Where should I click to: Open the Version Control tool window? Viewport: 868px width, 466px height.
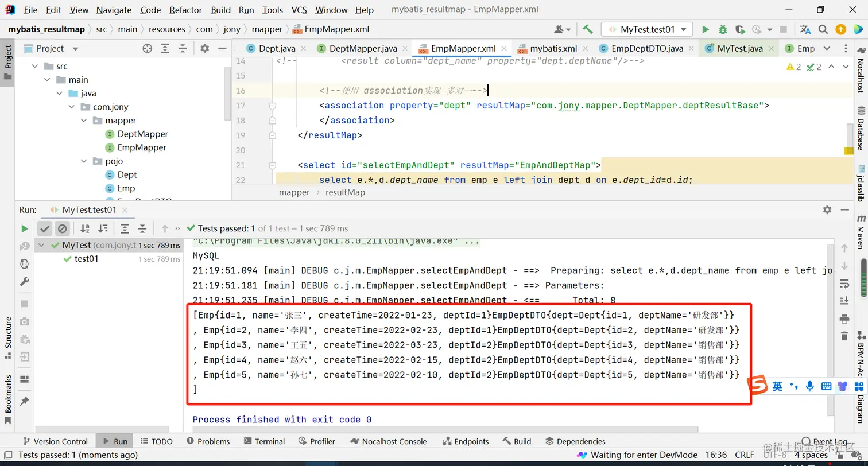(55, 441)
